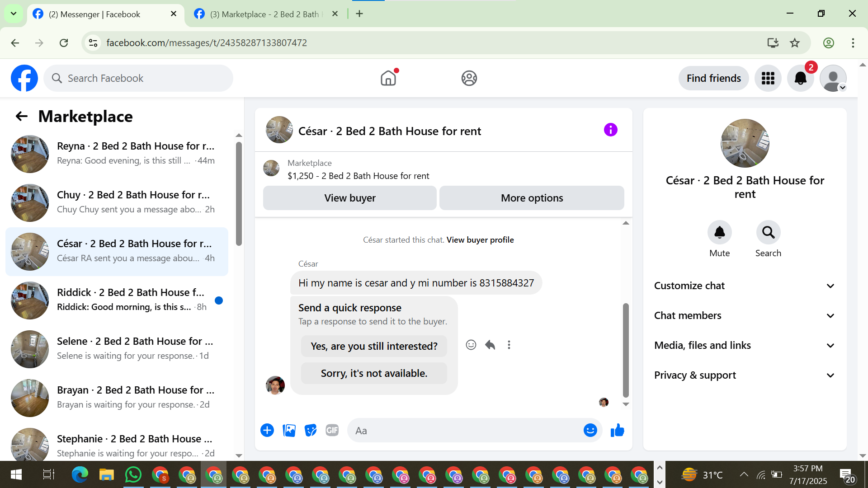Open more actions with blue plus icon
Screen dimensions: 868x488
[267, 431]
